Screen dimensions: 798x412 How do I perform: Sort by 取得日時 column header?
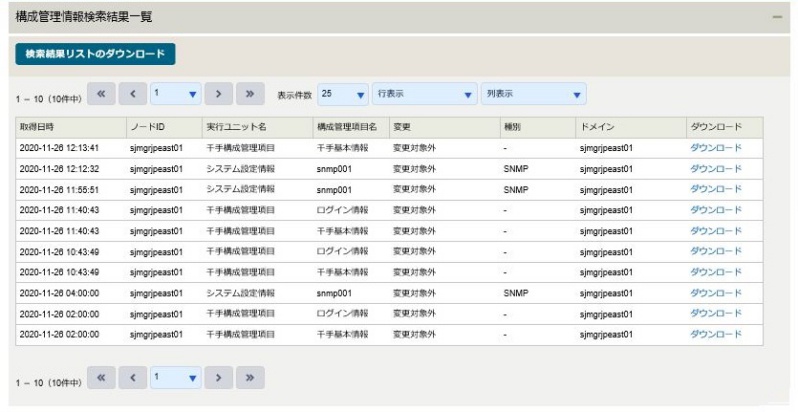click(71, 127)
